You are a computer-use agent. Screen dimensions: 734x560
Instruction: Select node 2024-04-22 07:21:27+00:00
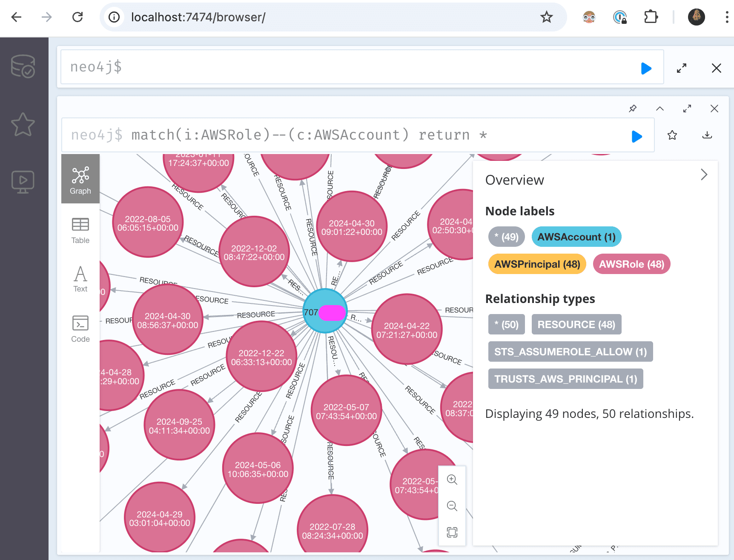tap(407, 330)
